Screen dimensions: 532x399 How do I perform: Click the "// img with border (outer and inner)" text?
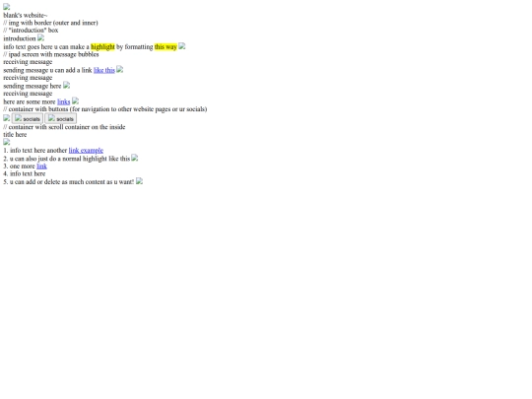click(50, 23)
